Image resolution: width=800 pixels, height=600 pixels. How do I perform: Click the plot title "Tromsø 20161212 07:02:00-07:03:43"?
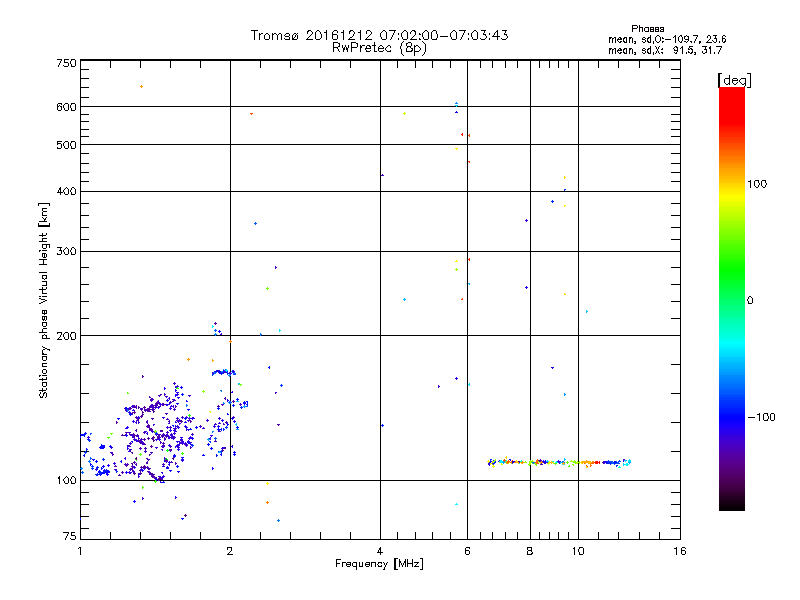point(379,35)
